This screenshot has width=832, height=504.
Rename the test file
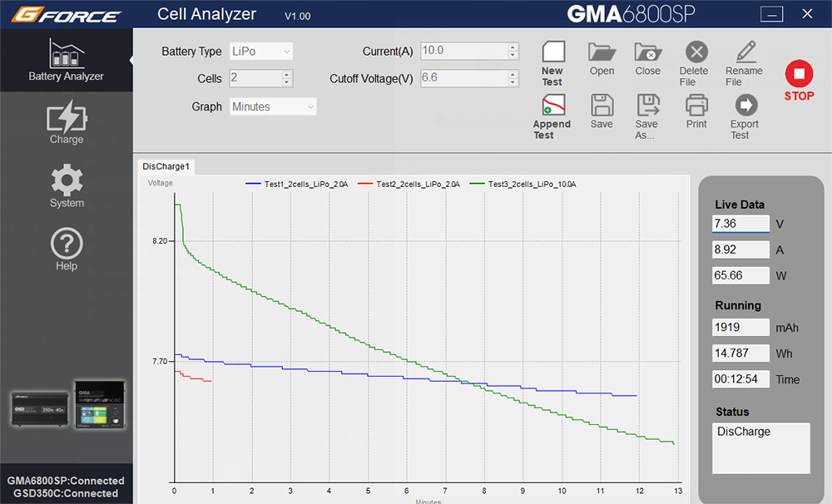(x=744, y=64)
